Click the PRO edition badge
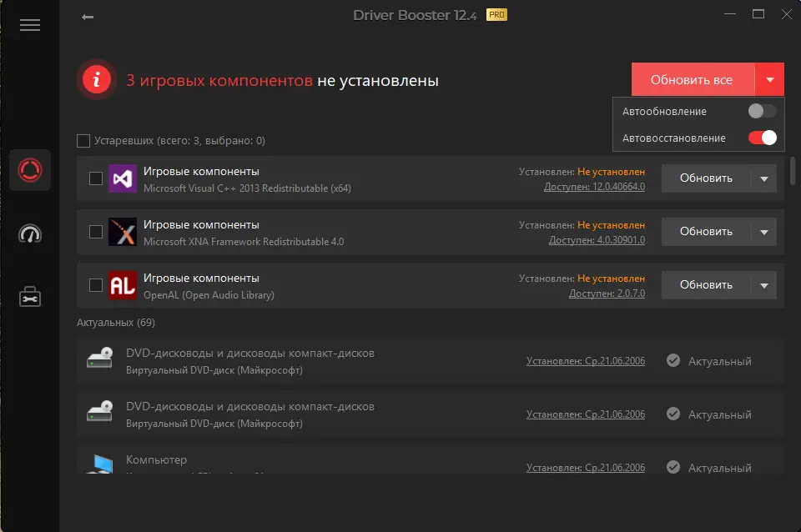 [x=496, y=15]
